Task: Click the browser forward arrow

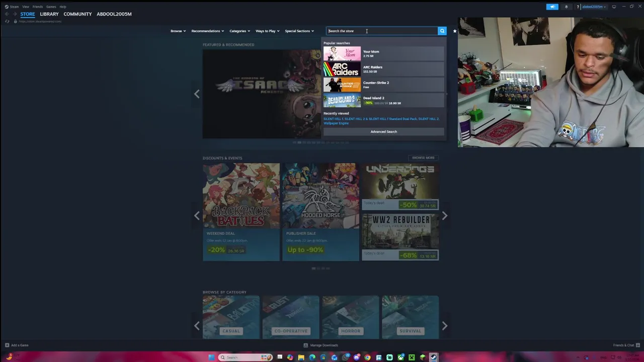Action: click(15, 14)
